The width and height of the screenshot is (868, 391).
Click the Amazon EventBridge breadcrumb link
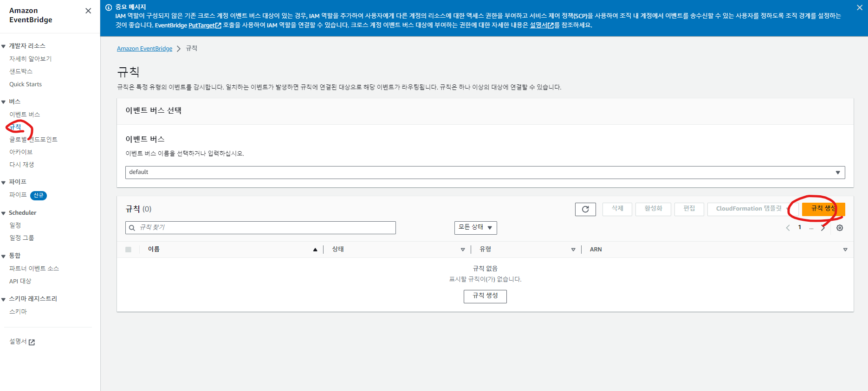pyautogui.click(x=144, y=49)
